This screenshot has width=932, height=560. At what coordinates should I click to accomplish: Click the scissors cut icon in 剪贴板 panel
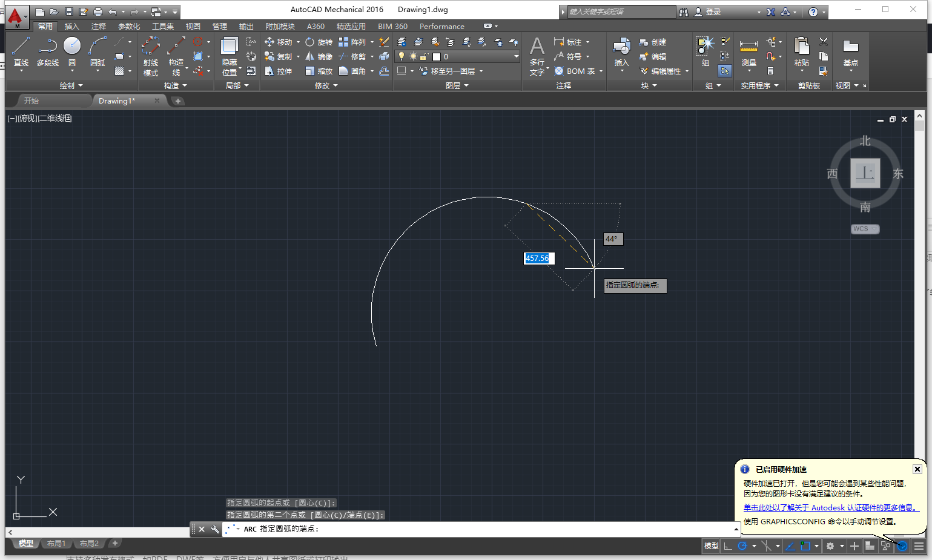[824, 42]
